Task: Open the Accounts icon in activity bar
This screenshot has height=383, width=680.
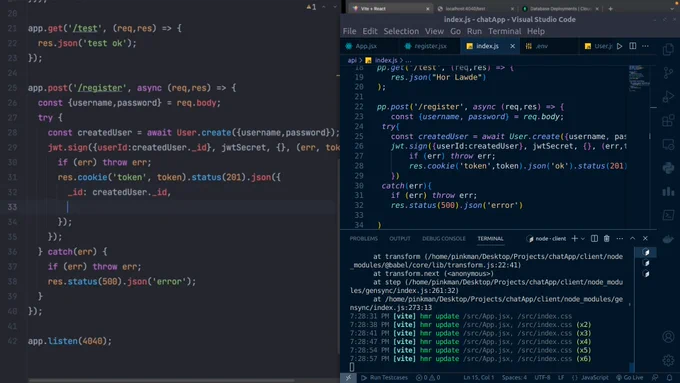Action: [668, 337]
